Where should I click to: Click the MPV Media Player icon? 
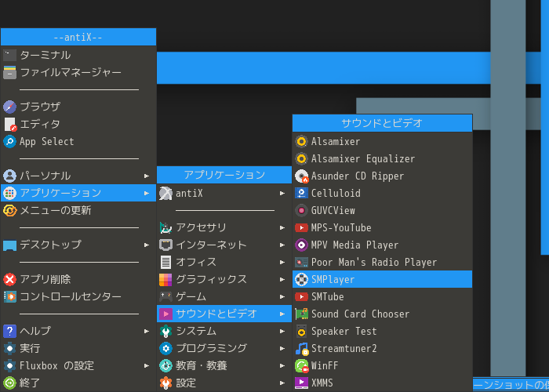point(301,245)
